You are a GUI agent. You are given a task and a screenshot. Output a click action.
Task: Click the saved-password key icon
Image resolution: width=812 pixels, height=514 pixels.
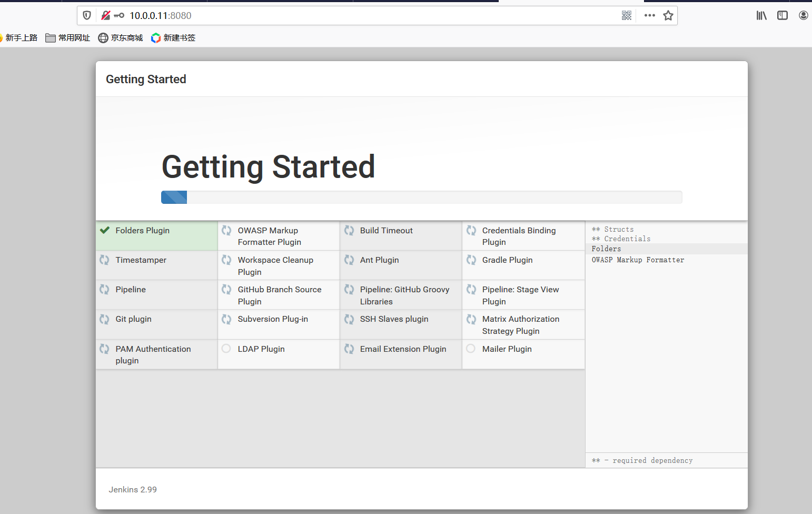pyautogui.click(x=119, y=15)
